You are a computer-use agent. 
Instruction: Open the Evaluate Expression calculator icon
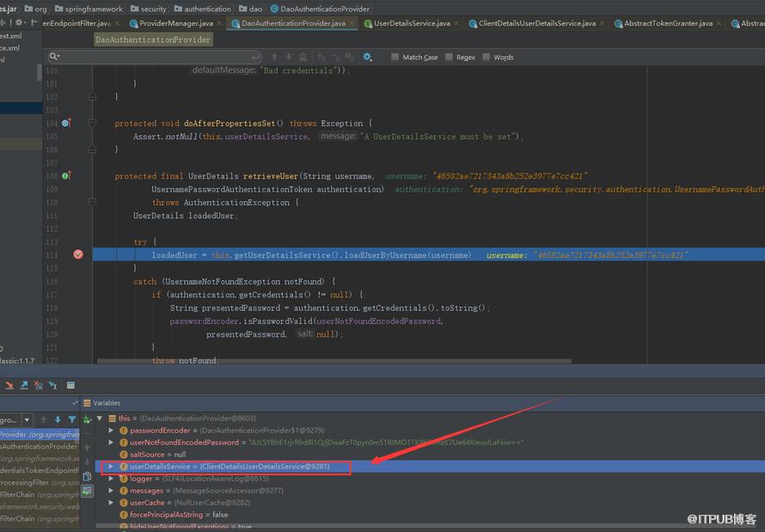70,385
